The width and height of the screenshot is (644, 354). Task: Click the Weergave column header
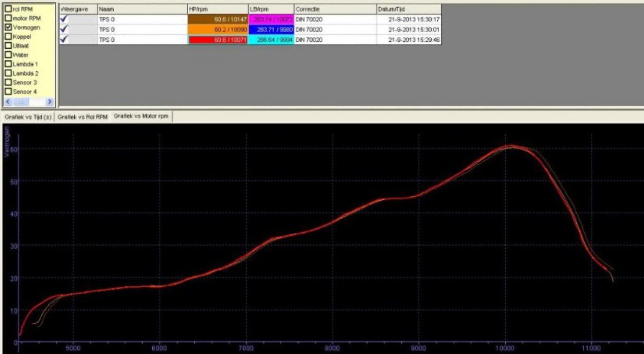point(78,9)
